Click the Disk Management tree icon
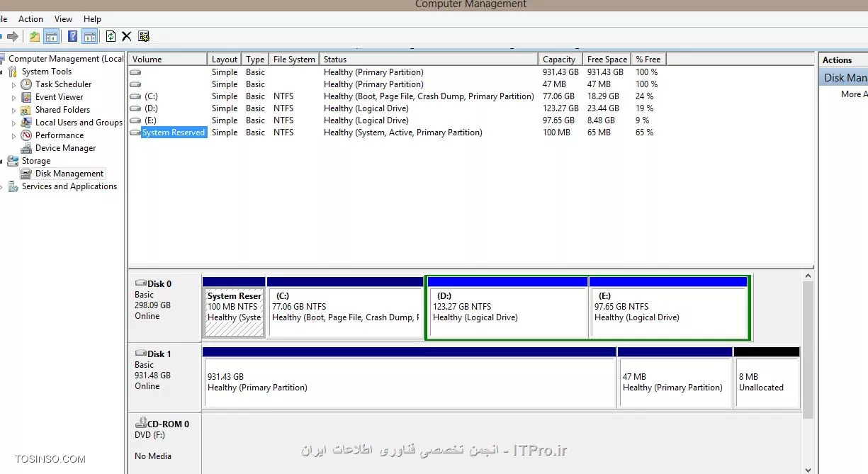This screenshot has width=868, height=474. (26, 174)
